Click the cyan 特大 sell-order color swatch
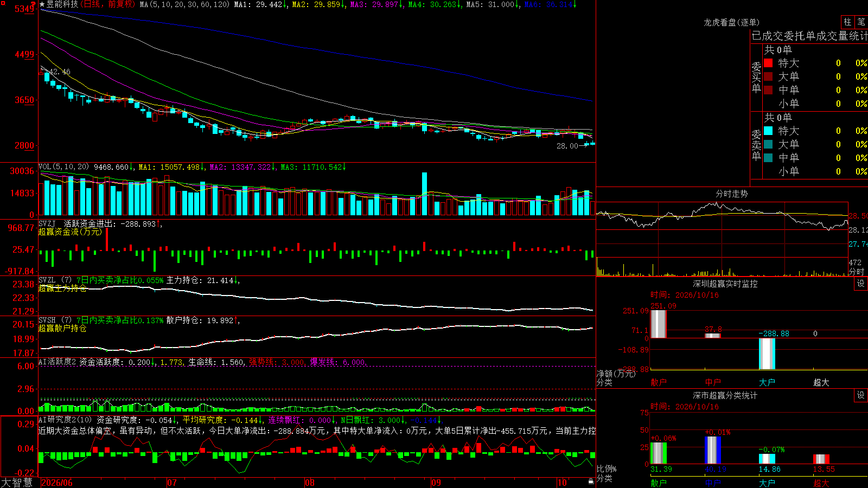The width and height of the screenshot is (868, 488). (768, 131)
